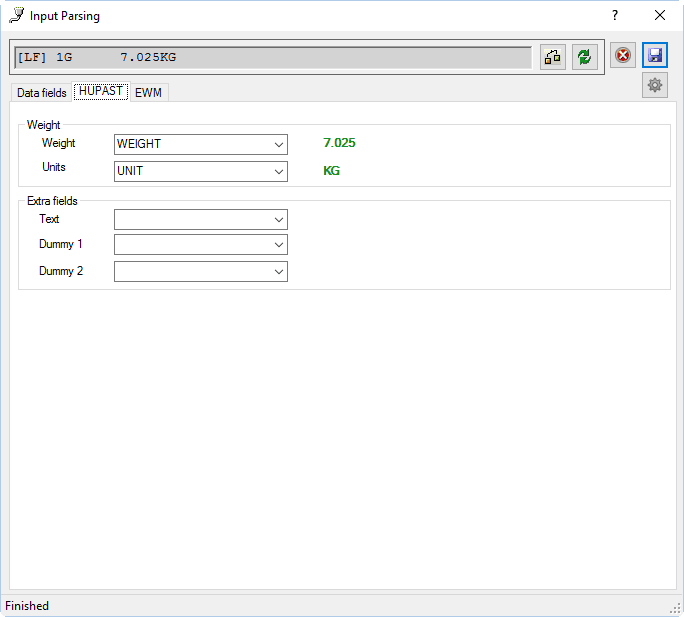The width and height of the screenshot is (684, 617).
Task: Click the lock/parse structure icon button
Action: [x=553, y=57]
